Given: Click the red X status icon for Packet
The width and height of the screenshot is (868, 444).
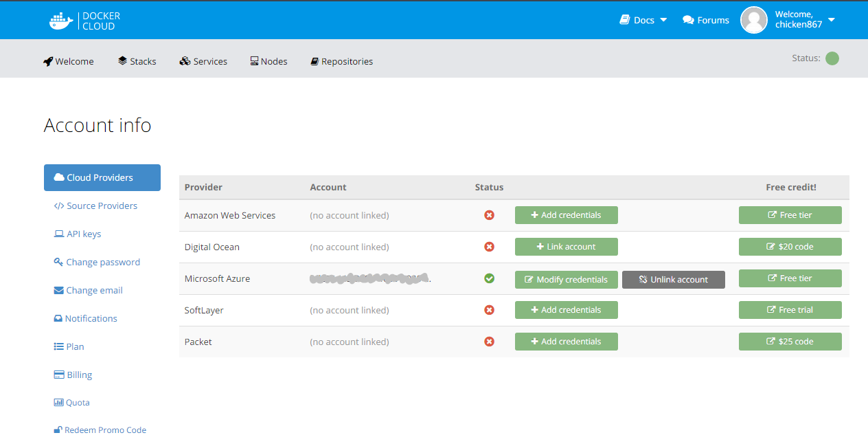Looking at the screenshot, I should point(489,342).
